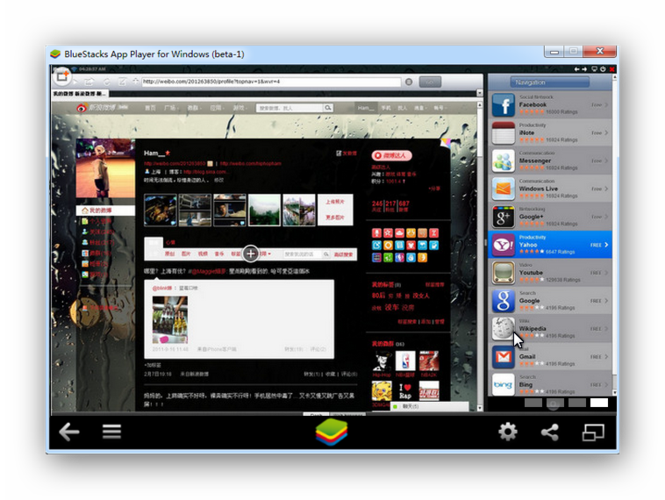Click the right arrow in sidebar header
Image resolution: width=665 pixels, height=500 pixels.
(584, 69)
